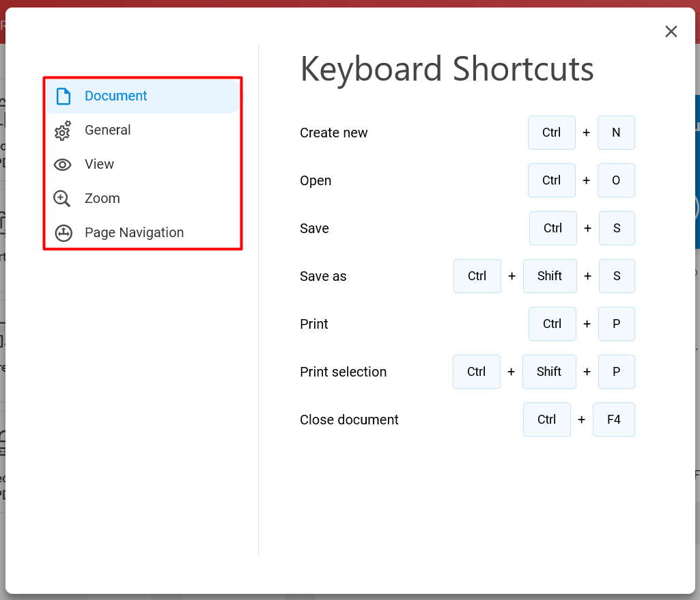Viewport: 700px width, 600px height.
Task: Click the Keyboard Shortcuts heading
Action: [x=447, y=69]
